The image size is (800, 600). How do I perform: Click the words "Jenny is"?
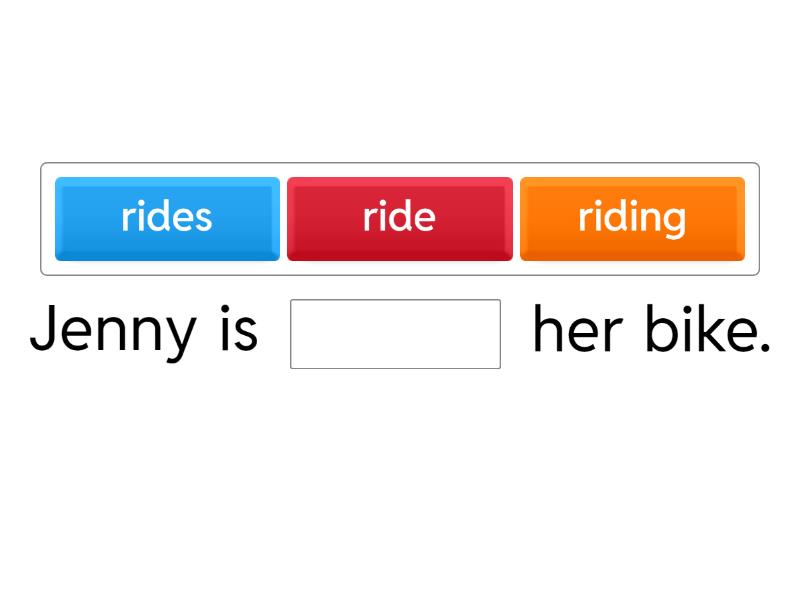(x=144, y=330)
